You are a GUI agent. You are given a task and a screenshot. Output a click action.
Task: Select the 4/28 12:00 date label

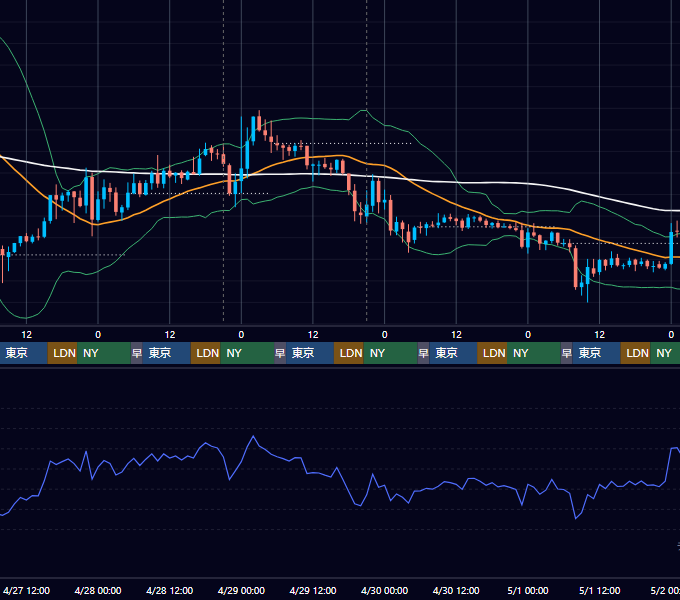coord(170,590)
